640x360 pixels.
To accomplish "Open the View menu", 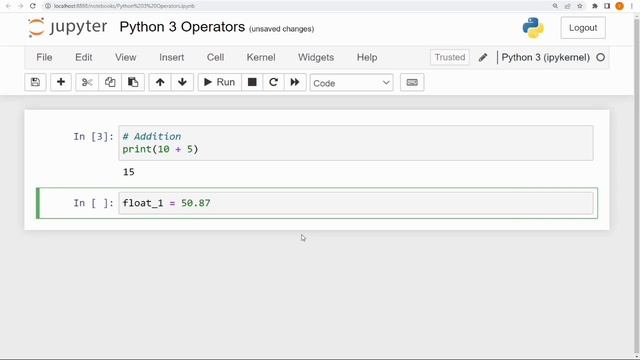I will pyautogui.click(x=125, y=58).
